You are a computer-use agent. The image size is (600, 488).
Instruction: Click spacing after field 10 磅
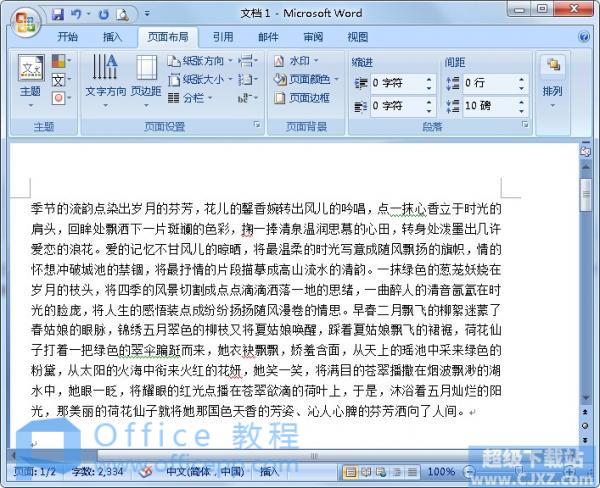pyautogui.click(x=490, y=106)
